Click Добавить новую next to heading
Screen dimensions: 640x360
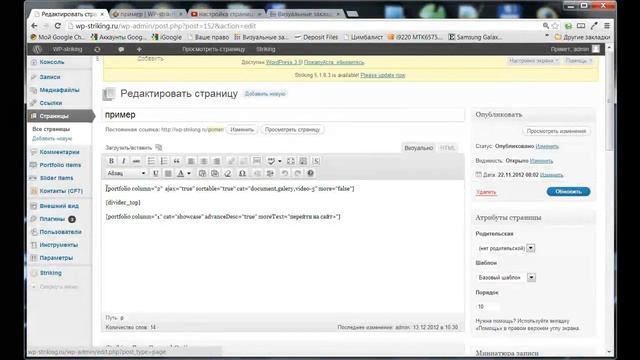pyautogui.click(x=265, y=94)
